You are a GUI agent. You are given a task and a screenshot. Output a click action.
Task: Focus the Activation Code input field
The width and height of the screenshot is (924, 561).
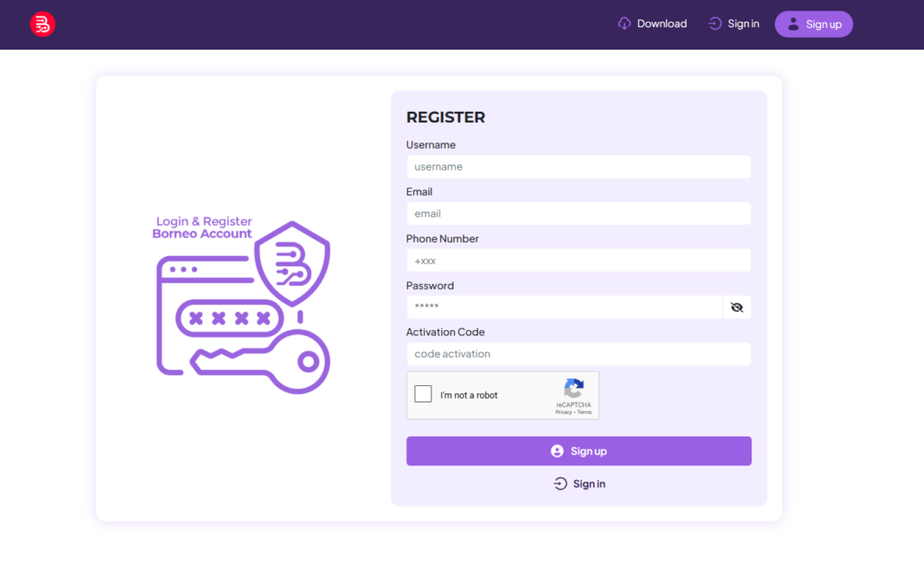(578, 354)
